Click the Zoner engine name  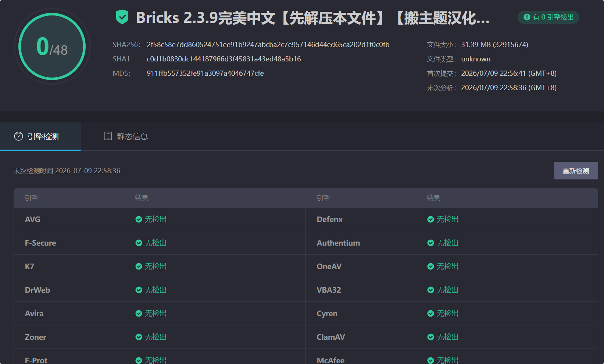[x=35, y=337]
